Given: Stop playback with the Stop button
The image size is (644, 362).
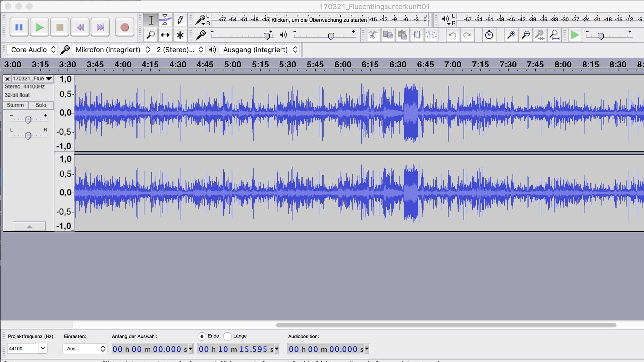Looking at the screenshot, I should [x=60, y=27].
